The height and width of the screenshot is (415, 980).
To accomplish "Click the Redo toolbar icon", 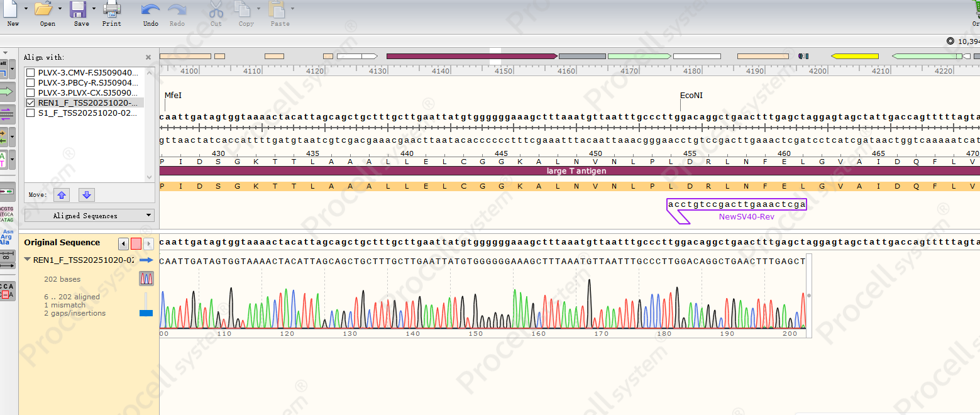I will [177, 10].
